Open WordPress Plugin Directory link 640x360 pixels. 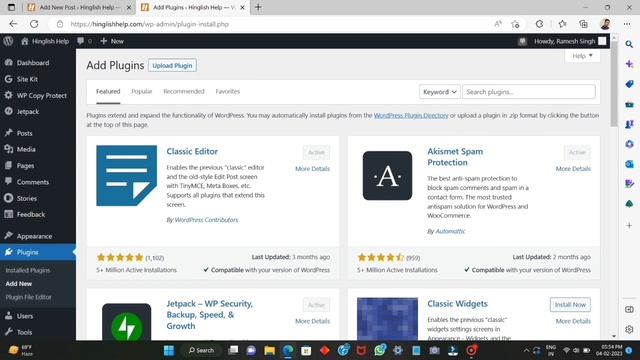(x=411, y=116)
